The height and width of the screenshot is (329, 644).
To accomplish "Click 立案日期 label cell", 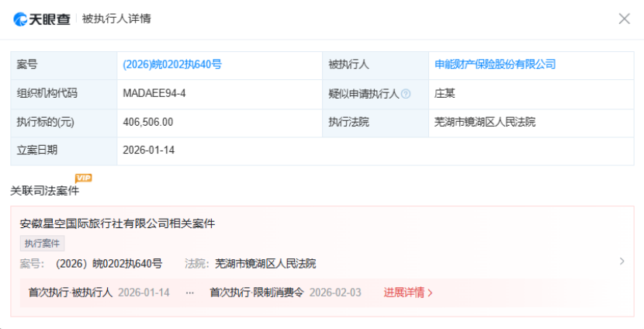I will [64, 151].
